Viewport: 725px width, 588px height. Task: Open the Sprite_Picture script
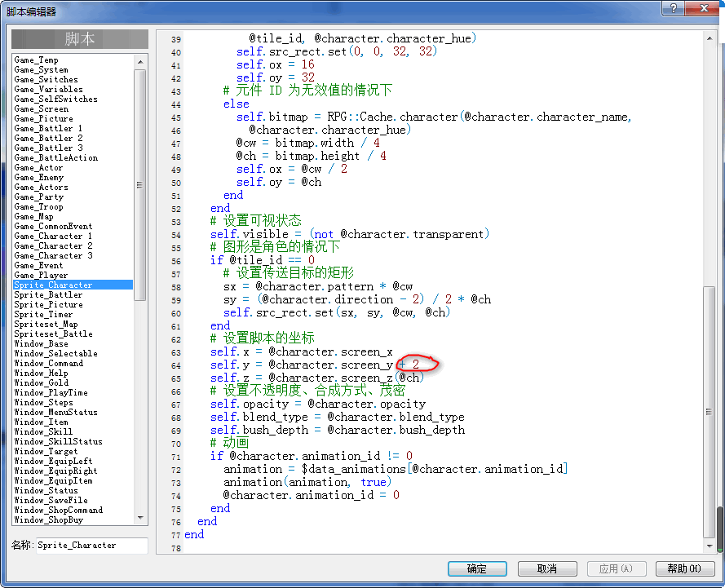click(49, 305)
